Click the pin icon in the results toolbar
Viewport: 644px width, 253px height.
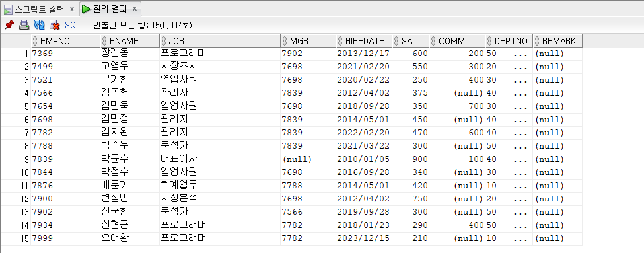tap(9, 26)
